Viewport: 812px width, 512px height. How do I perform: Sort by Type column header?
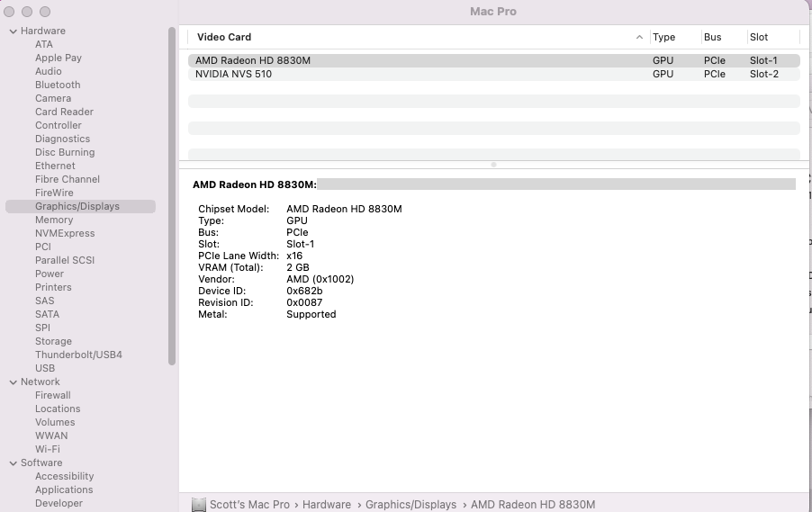point(663,37)
